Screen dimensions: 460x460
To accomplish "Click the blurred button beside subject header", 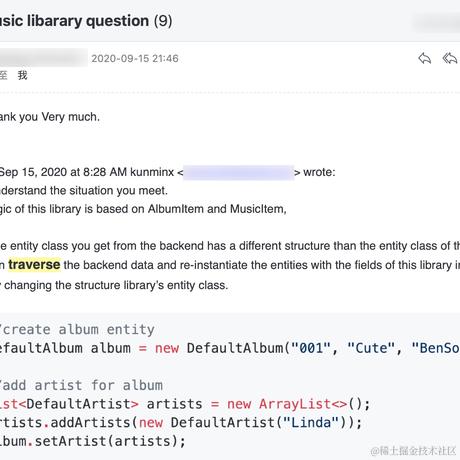I will point(437,23).
